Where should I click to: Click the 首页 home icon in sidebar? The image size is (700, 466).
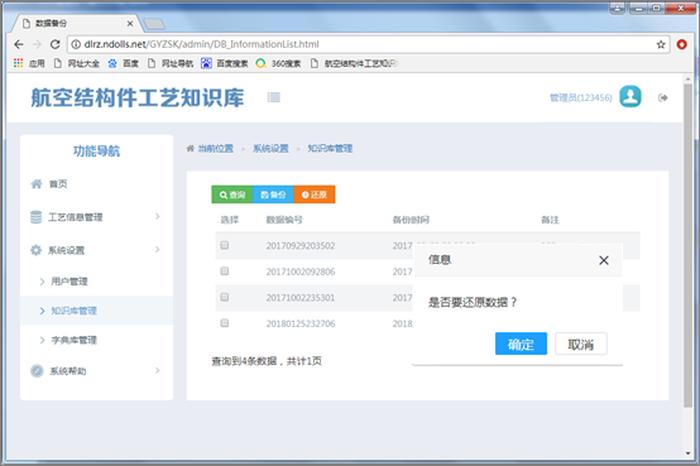tap(37, 184)
